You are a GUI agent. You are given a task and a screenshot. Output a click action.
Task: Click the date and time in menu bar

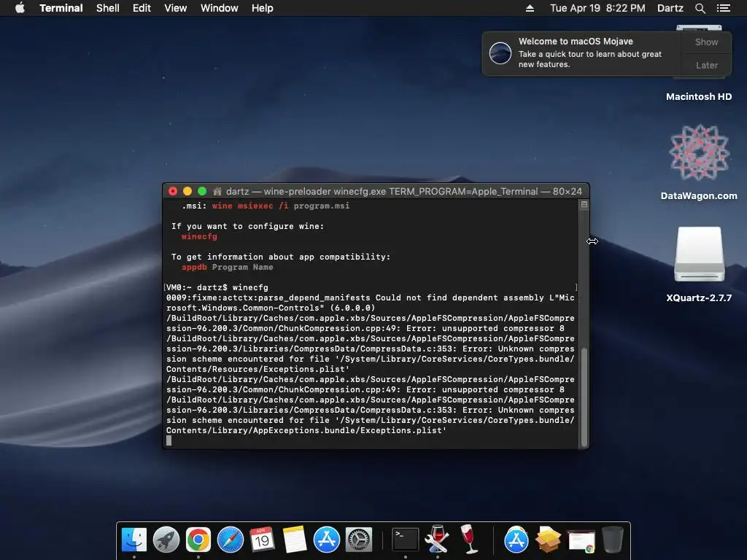tap(597, 8)
